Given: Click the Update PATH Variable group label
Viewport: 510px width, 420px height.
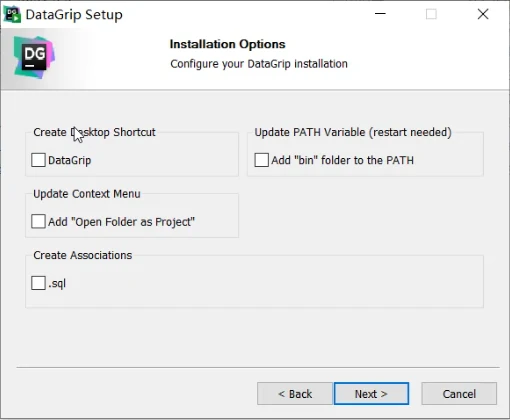Looking at the screenshot, I should [x=353, y=132].
